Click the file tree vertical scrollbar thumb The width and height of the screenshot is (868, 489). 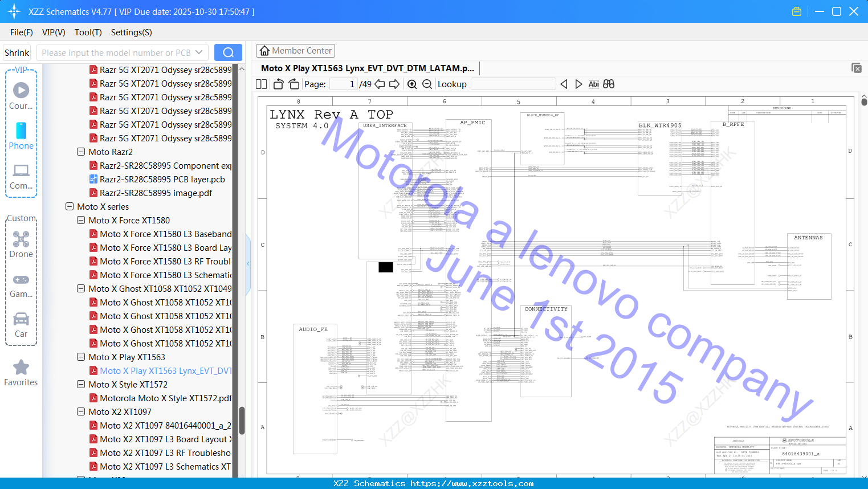click(242, 421)
